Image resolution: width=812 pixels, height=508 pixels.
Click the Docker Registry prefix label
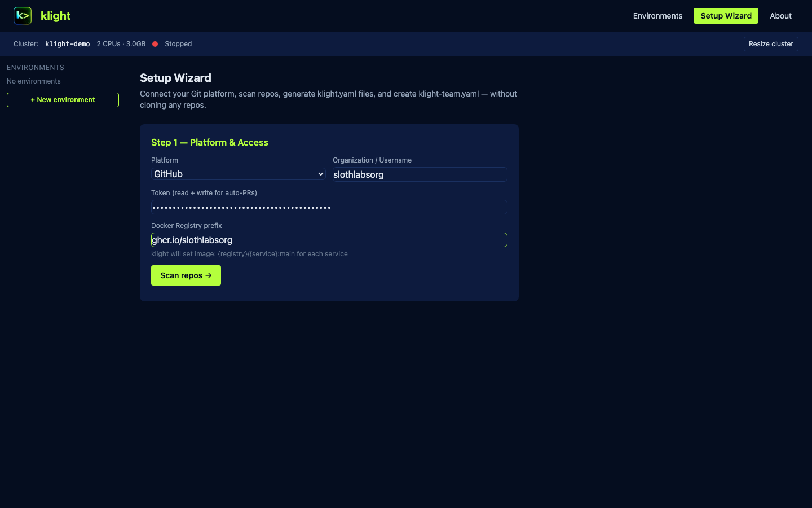click(187, 226)
